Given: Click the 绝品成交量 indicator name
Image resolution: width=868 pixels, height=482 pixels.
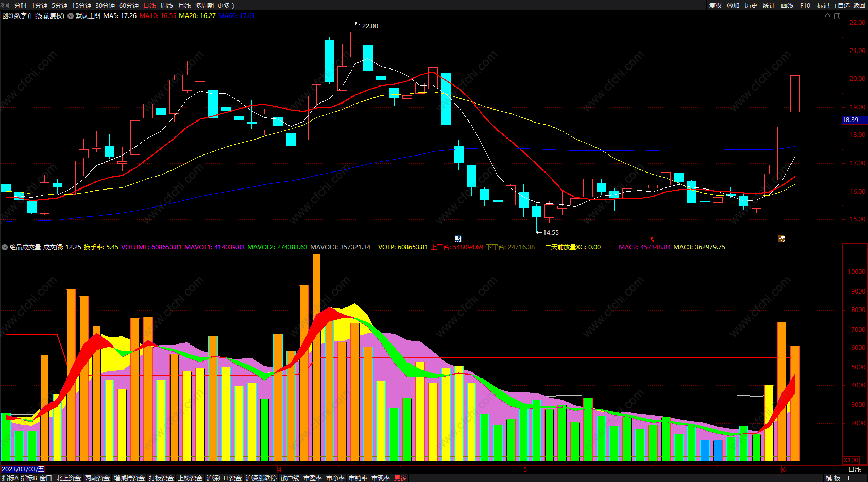Looking at the screenshot, I should pos(25,247).
